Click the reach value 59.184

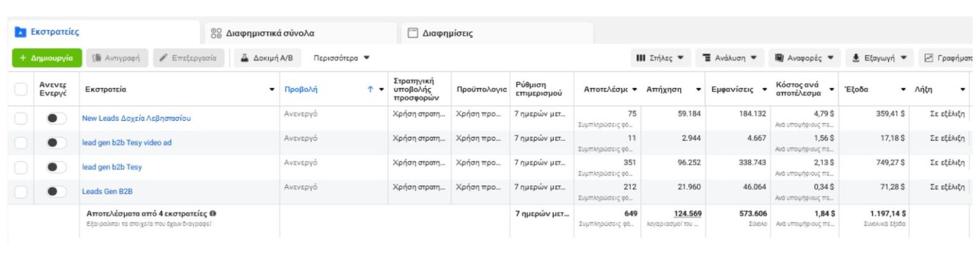[x=688, y=114]
